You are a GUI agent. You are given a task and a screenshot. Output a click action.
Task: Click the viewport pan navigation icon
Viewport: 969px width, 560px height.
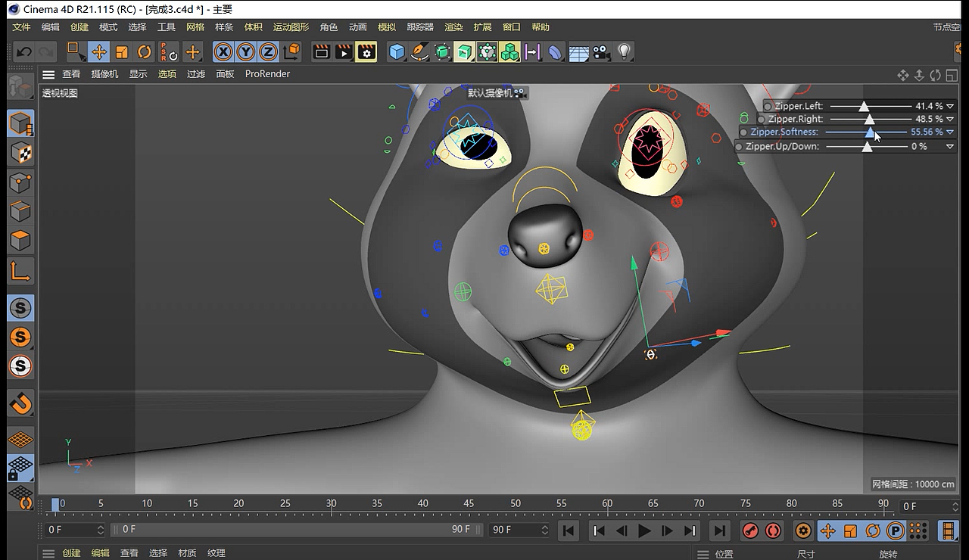[903, 75]
